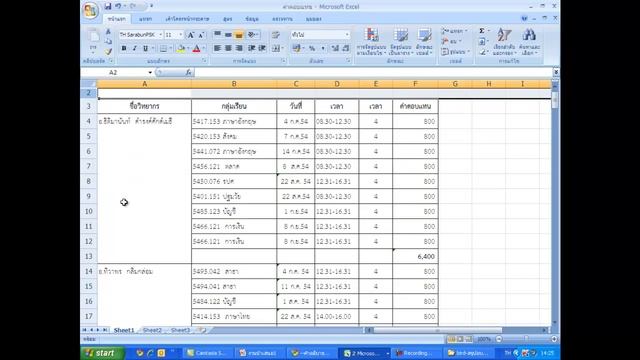640x360 pixels.
Task: Toggle wrap text button
Action: [276, 35]
